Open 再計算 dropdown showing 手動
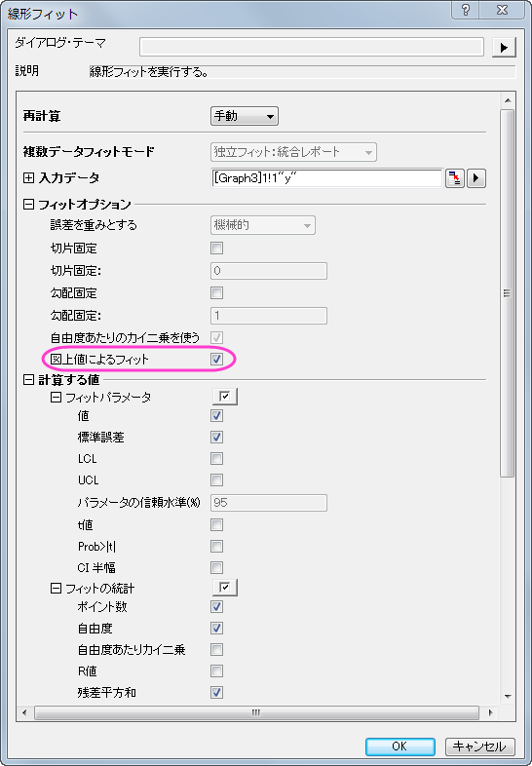This screenshot has height=766, width=532. 245,116
